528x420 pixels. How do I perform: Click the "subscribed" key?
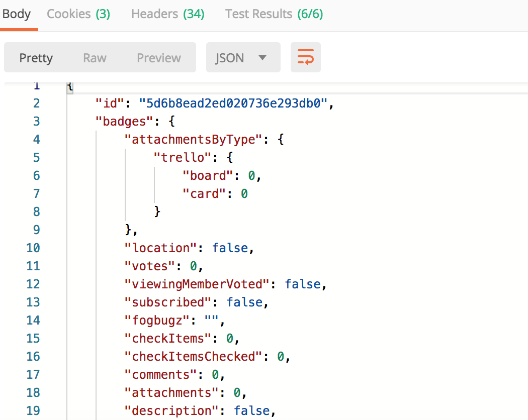click(x=168, y=302)
